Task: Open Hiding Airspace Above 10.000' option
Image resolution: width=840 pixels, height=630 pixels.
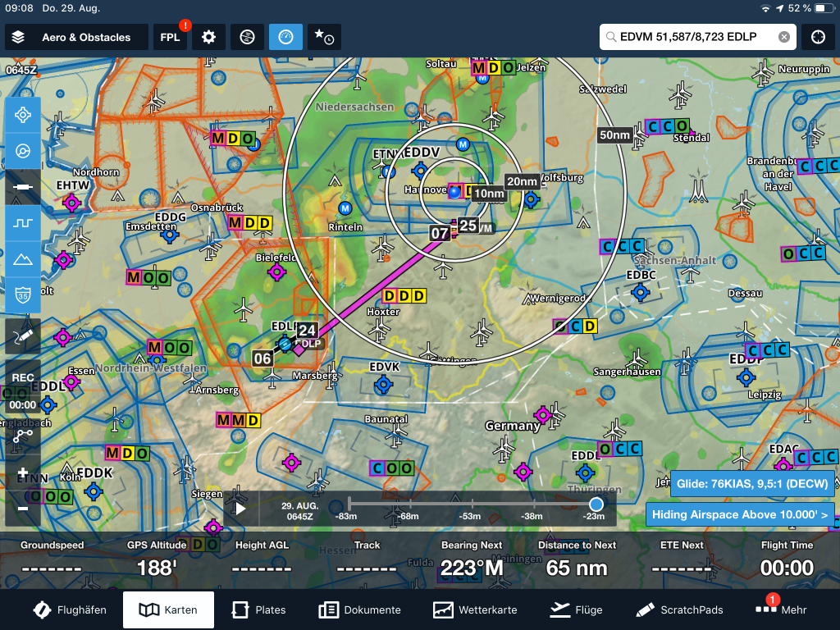Action: point(740,515)
